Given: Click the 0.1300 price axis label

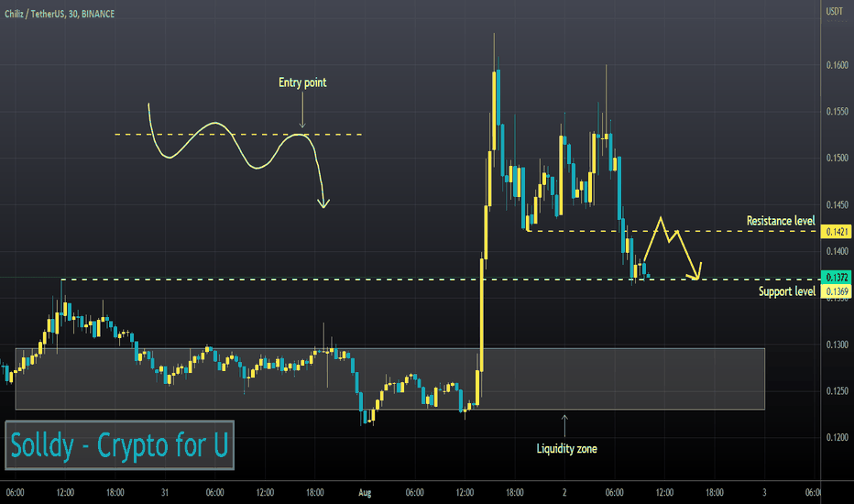Looking at the screenshot, I should pyautogui.click(x=838, y=345).
